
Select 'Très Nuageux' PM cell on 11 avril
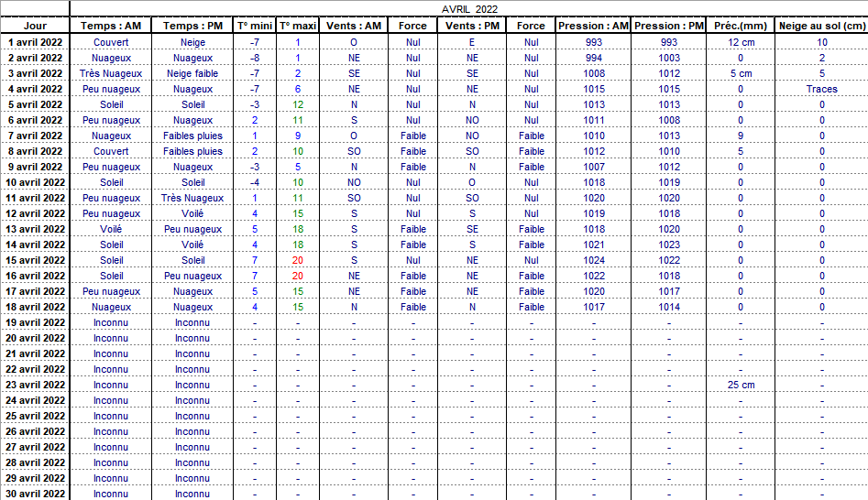point(192,198)
